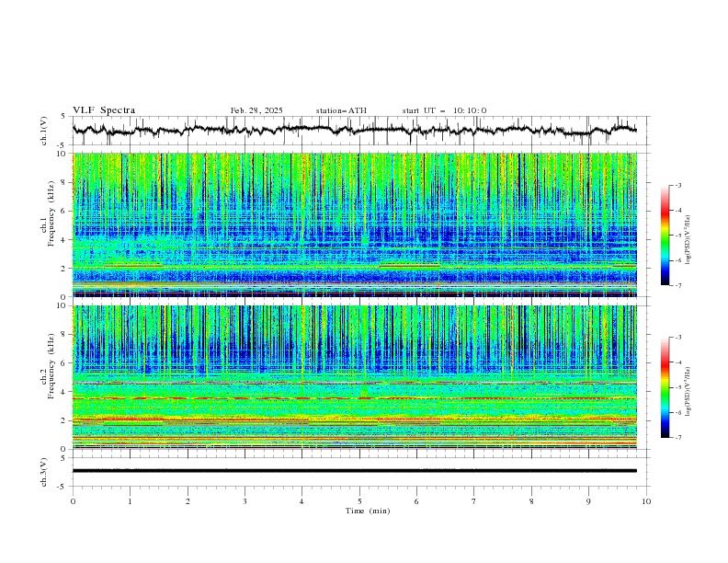
Task: Click the "ch.3(V)" axis label
Action: pos(44,472)
